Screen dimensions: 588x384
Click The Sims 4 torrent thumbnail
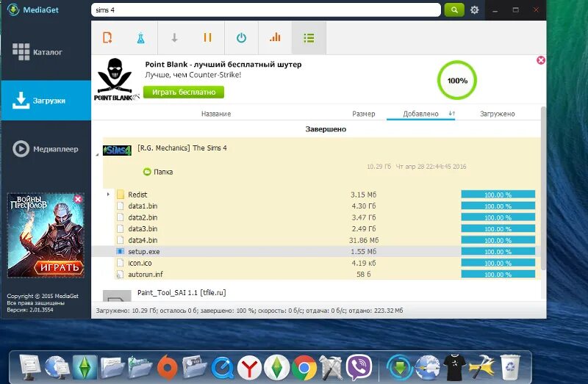pos(117,151)
